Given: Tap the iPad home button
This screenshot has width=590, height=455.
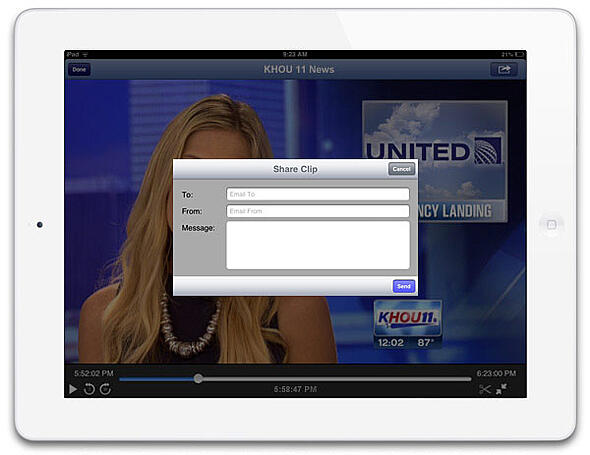Looking at the screenshot, I should 551,225.
